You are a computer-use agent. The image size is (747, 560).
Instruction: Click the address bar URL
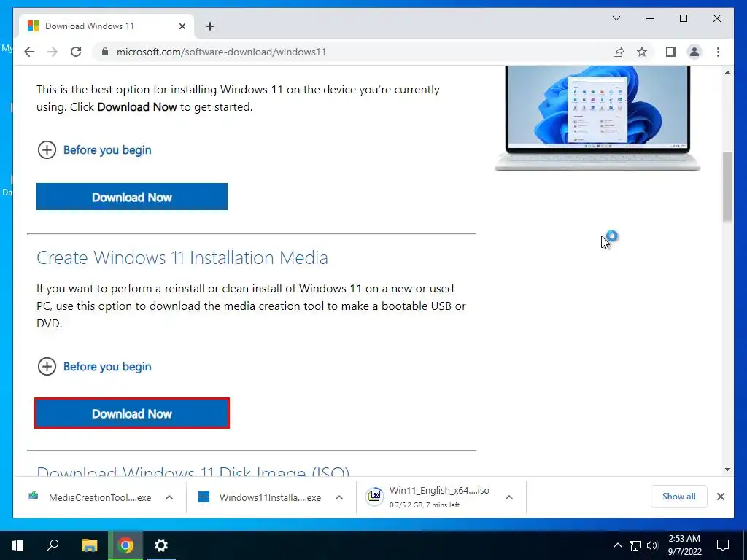point(222,52)
